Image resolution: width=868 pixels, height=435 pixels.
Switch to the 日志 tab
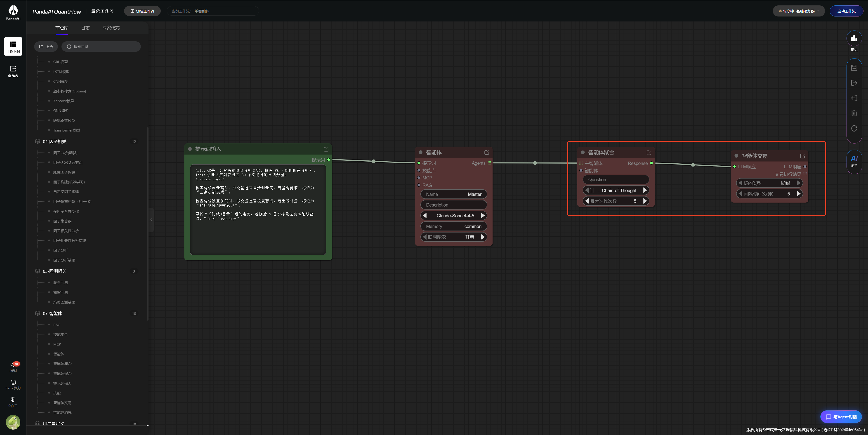pos(85,28)
